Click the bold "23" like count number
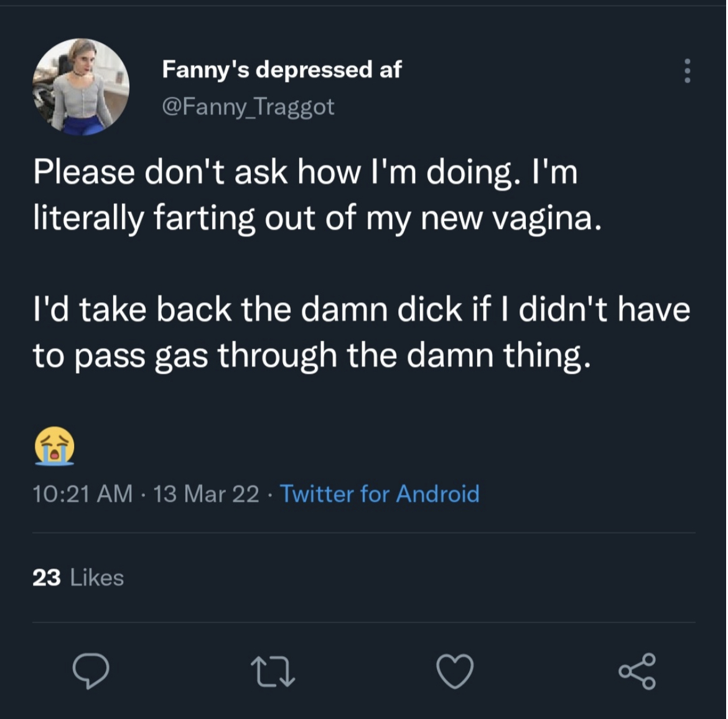The width and height of the screenshot is (728, 719). point(47,578)
